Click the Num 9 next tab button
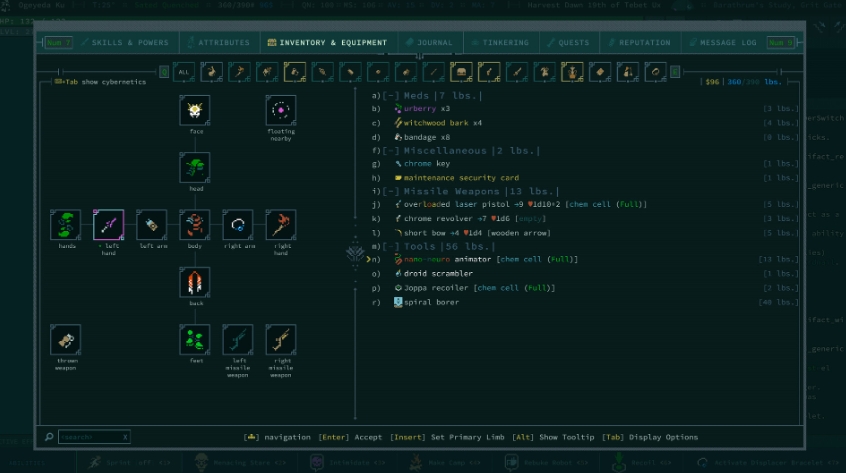This screenshot has width=846, height=473. [781, 43]
